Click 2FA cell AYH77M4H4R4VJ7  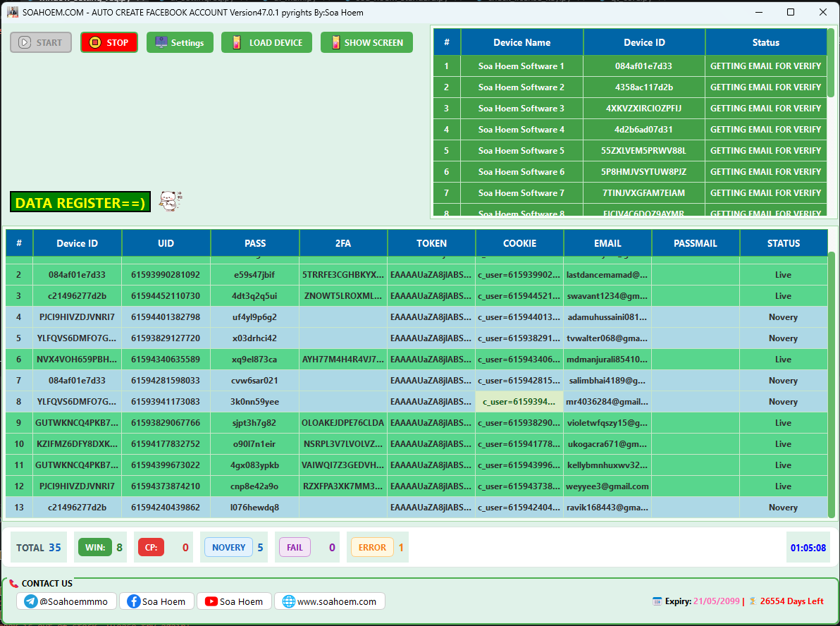(343, 359)
